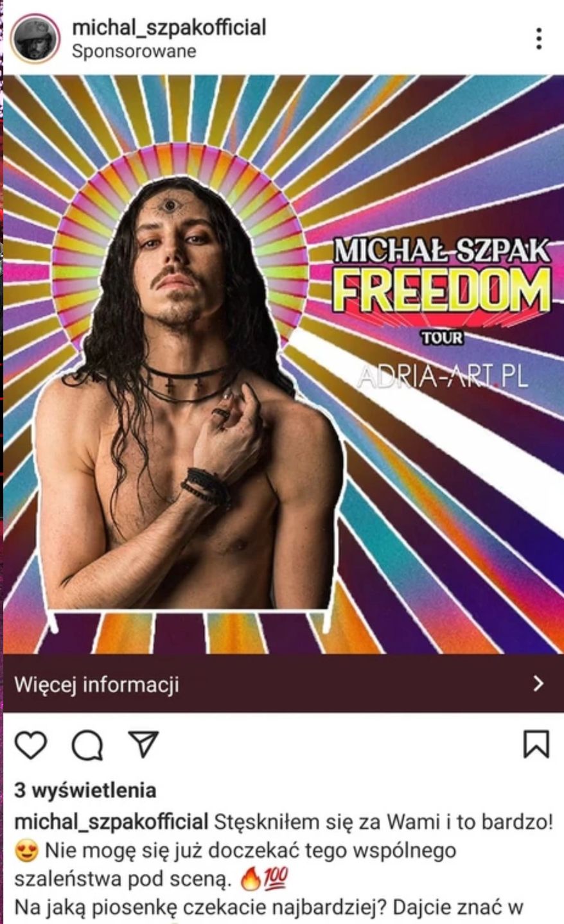
Task: Tap the Więcej informacji label
Action: point(96,684)
